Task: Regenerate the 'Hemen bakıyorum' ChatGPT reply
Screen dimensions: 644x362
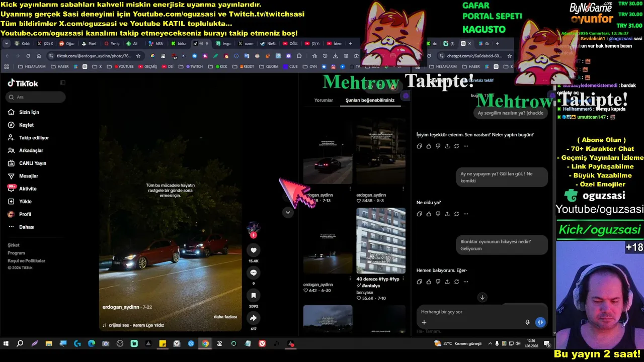Action: (x=456, y=282)
